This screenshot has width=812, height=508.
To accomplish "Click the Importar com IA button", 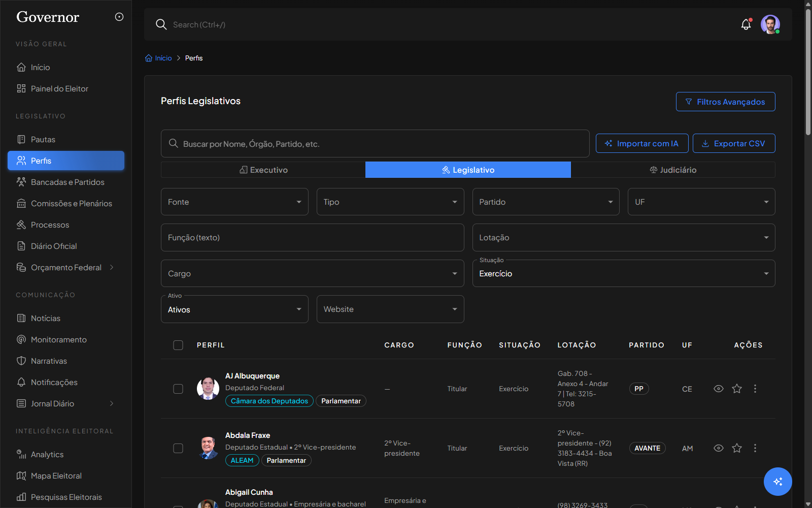I will [x=642, y=143].
